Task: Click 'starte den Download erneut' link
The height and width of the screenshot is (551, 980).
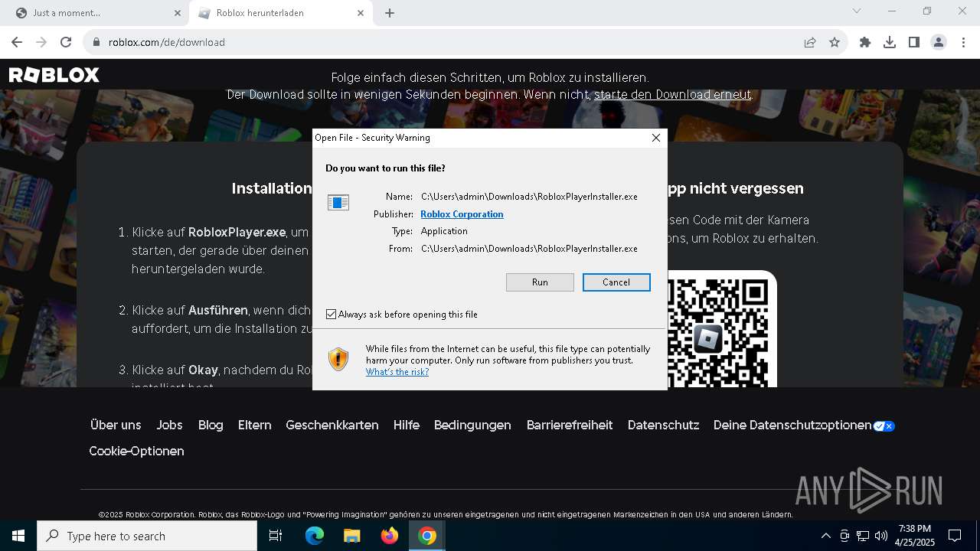Action: 672,95
